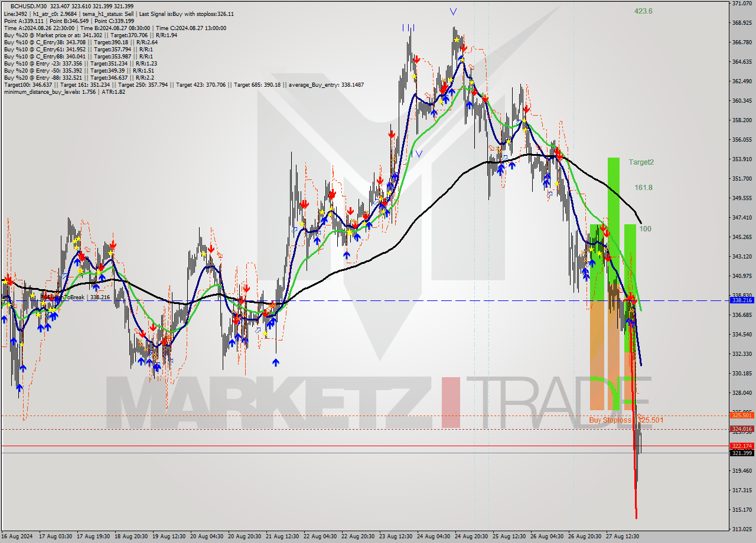Screen dimensions: 756x543
Task: Click the '17 Aug 19:30' time axis label
Action: pos(93,537)
